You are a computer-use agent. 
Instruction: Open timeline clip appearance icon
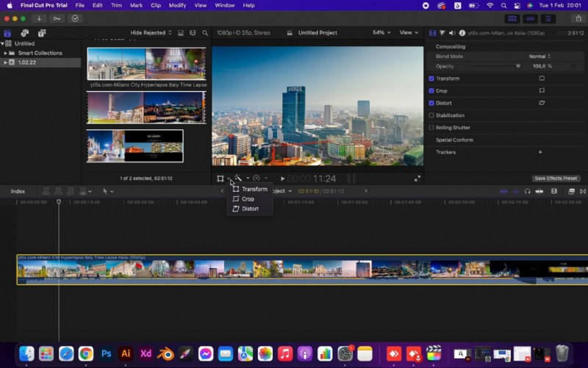pyautogui.click(x=554, y=192)
